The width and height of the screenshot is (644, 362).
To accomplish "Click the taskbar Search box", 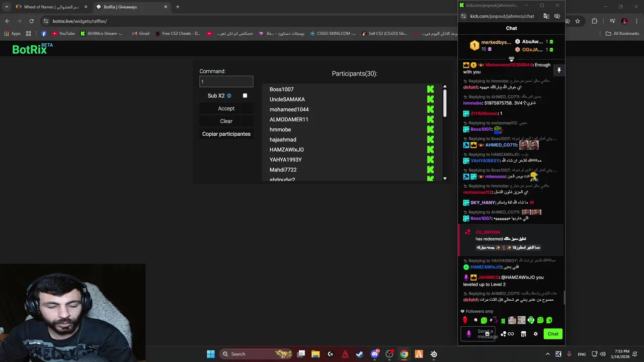I will pyautogui.click(x=257, y=354).
